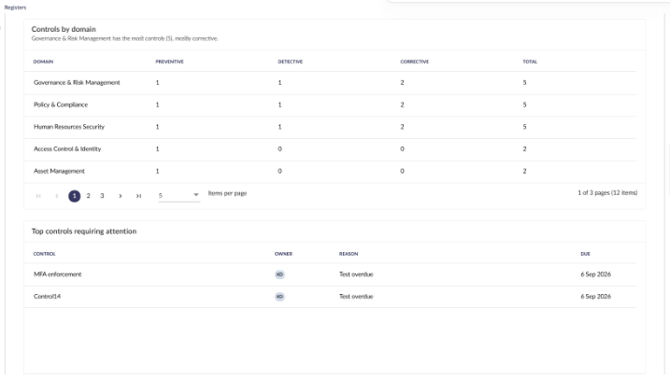Select Governance & Risk Management row
Screen dimensions: 670x378
(x=330, y=83)
